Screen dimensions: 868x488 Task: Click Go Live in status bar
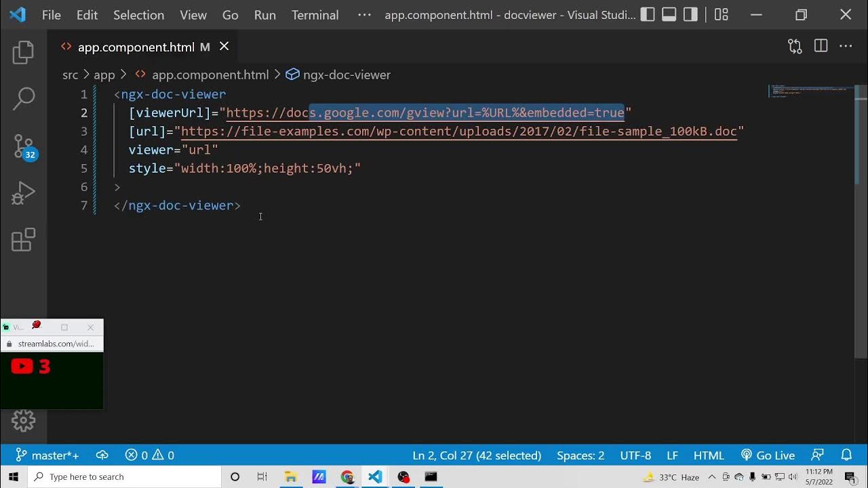(x=768, y=455)
